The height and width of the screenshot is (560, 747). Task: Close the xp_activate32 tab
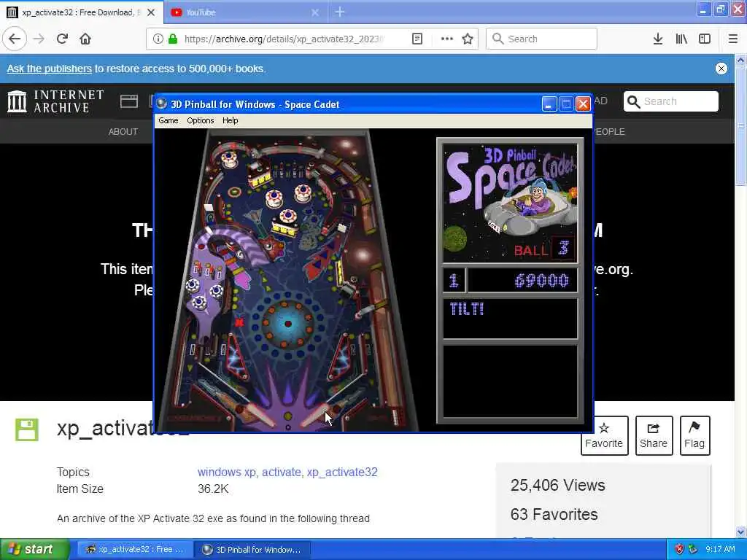[x=150, y=12]
